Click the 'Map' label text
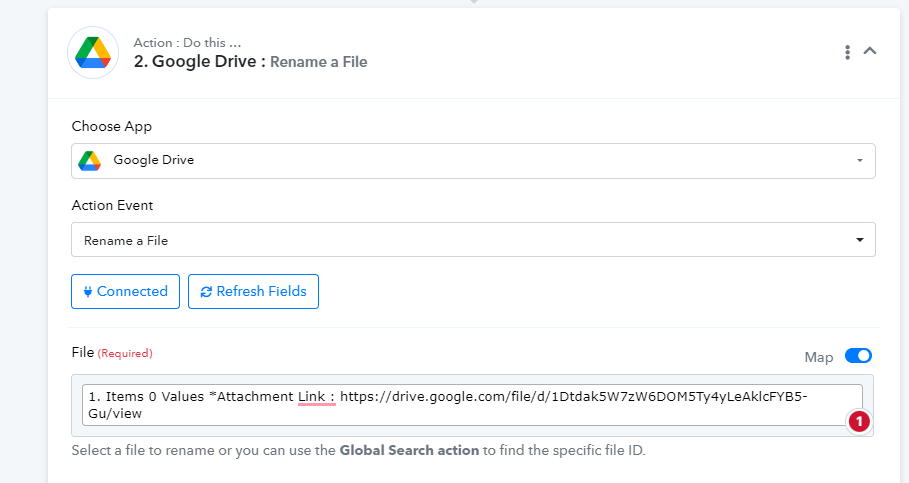Screen dimensions: 909x483 819,357
